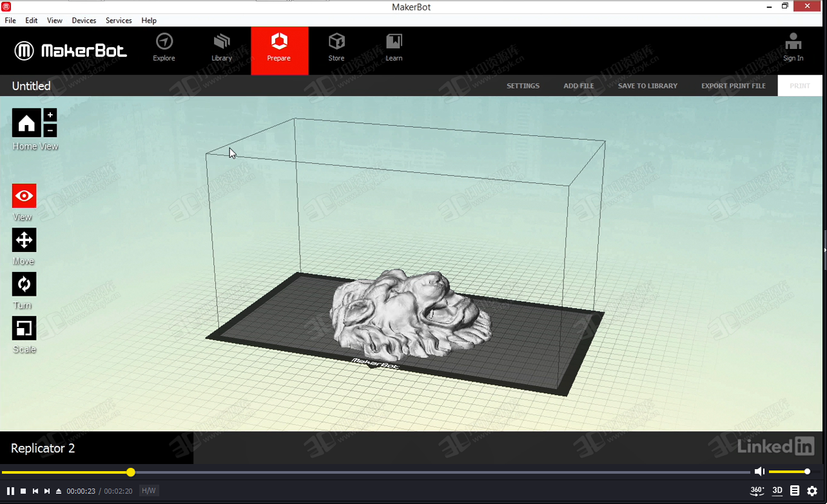827x504 pixels.
Task: Zoom in with the plus button
Action: (x=50, y=115)
